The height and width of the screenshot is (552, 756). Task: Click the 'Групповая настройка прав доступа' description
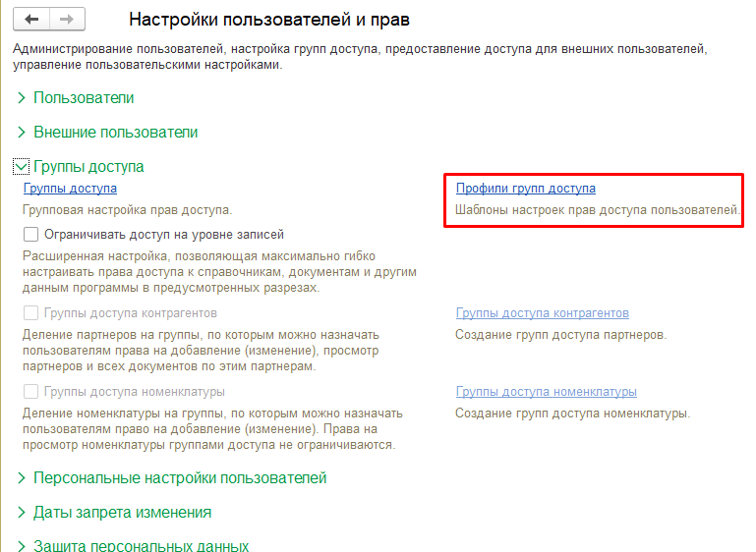127,210
